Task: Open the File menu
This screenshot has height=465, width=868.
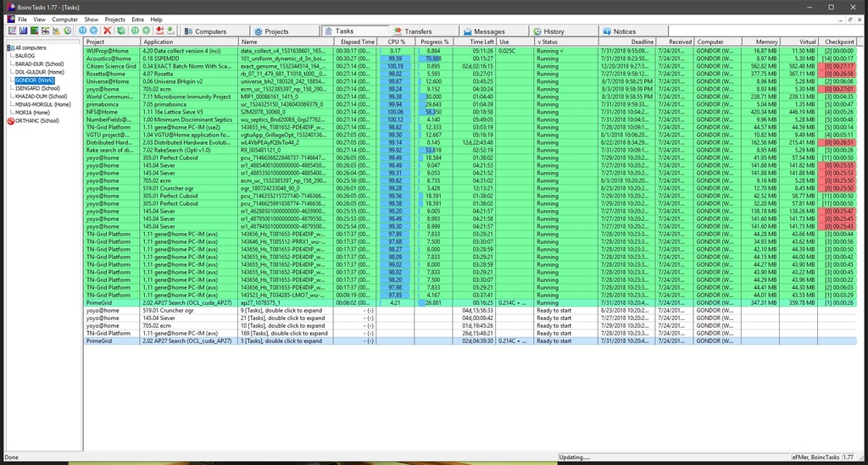Action: [22, 19]
